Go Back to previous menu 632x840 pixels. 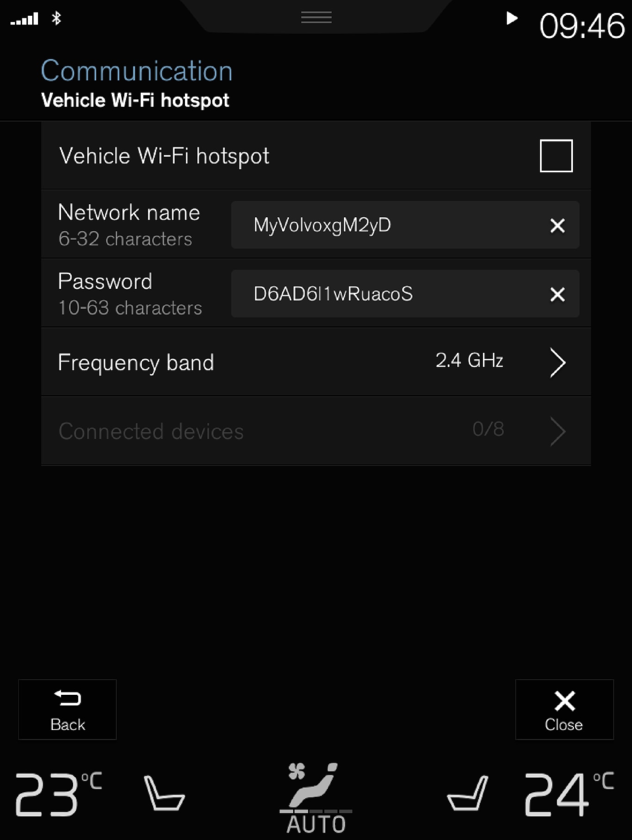point(68,710)
